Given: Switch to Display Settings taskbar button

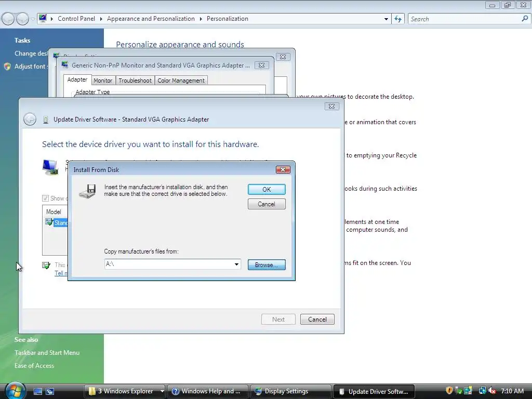Looking at the screenshot, I should 290,391.
